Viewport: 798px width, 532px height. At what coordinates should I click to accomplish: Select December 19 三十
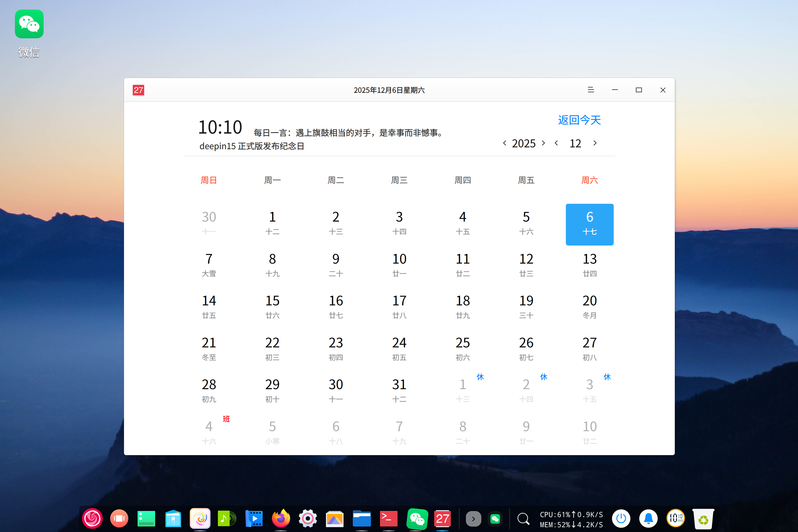click(526, 307)
